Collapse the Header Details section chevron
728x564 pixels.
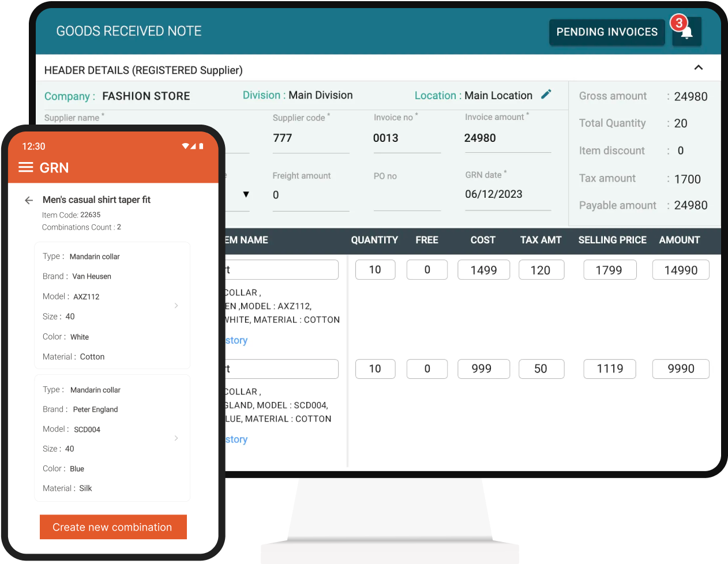coord(699,67)
